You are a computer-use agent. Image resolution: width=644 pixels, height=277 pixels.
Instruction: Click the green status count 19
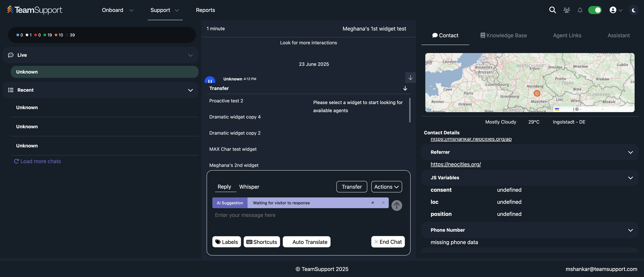click(x=48, y=35)
